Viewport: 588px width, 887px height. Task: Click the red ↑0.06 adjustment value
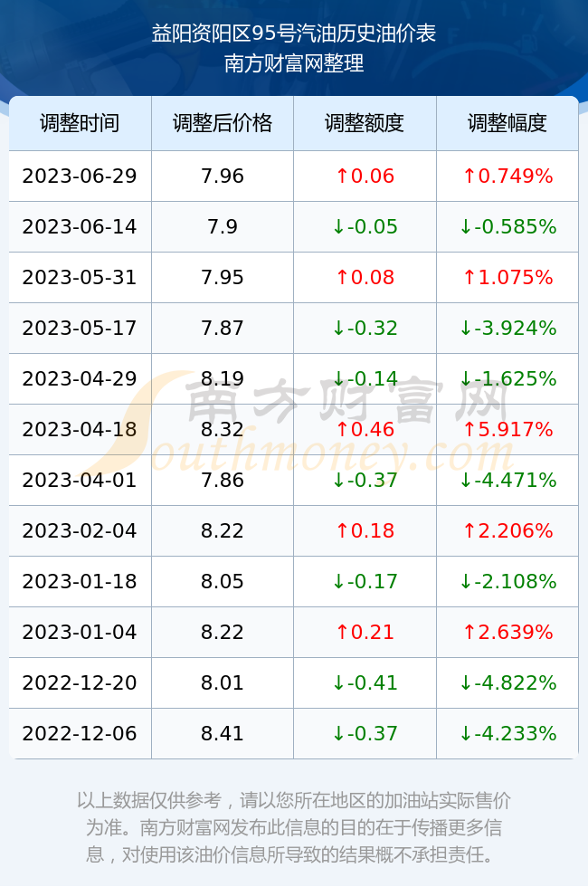point(365,176)
